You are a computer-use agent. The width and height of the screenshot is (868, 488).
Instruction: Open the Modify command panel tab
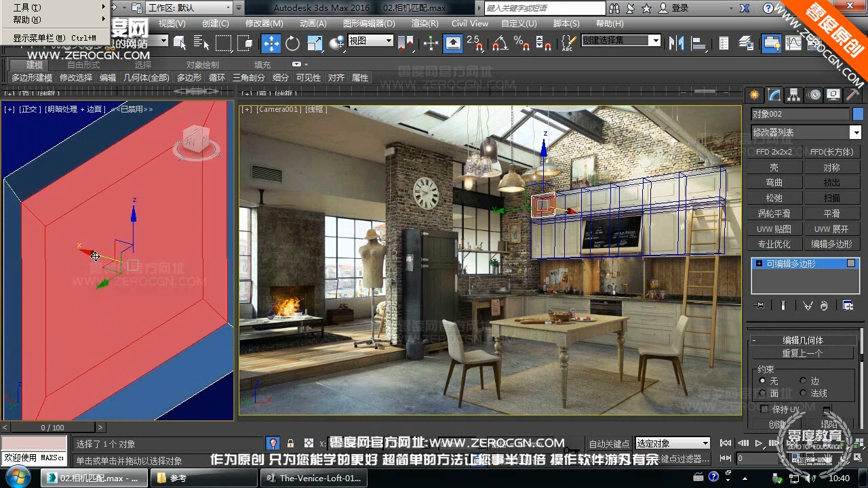pyautogui.click(x=774, y=95)
